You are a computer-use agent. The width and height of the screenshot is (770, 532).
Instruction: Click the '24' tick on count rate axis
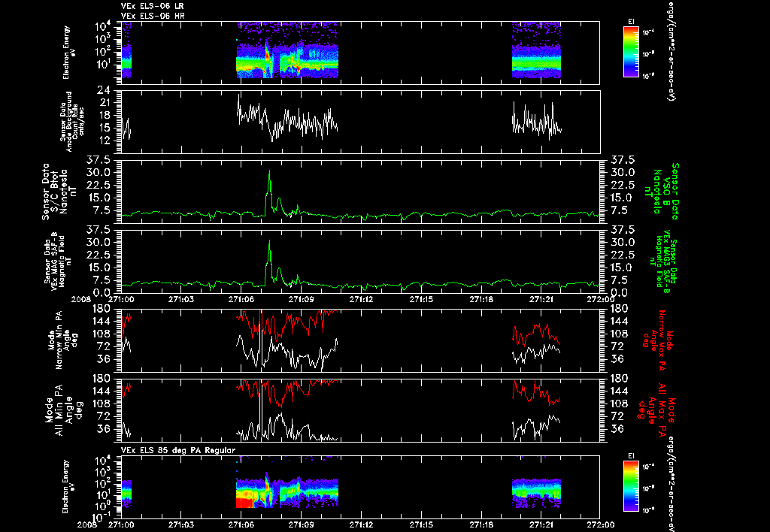104,90
